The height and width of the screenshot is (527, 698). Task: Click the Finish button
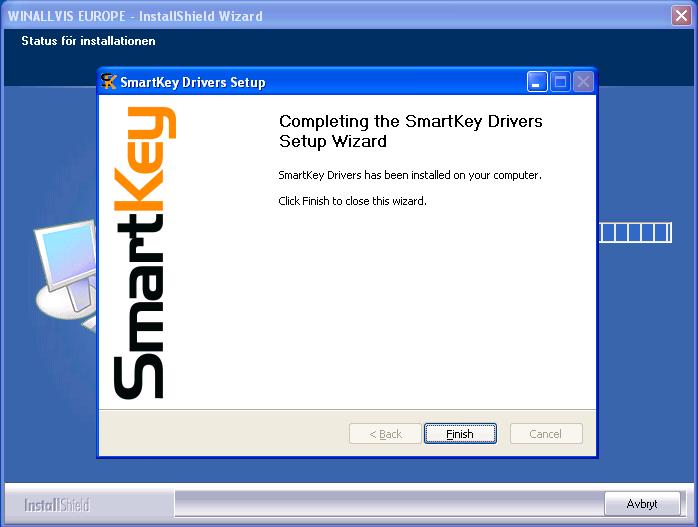pyautogui.click(x=460, y=434)
